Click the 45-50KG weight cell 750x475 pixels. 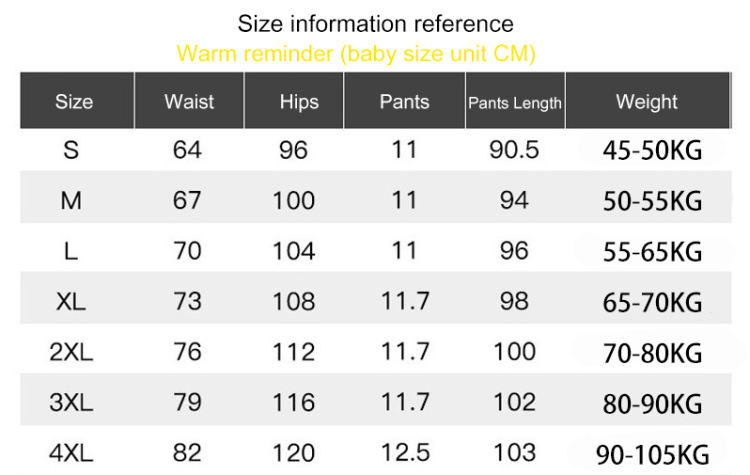(x=653, y=151)
